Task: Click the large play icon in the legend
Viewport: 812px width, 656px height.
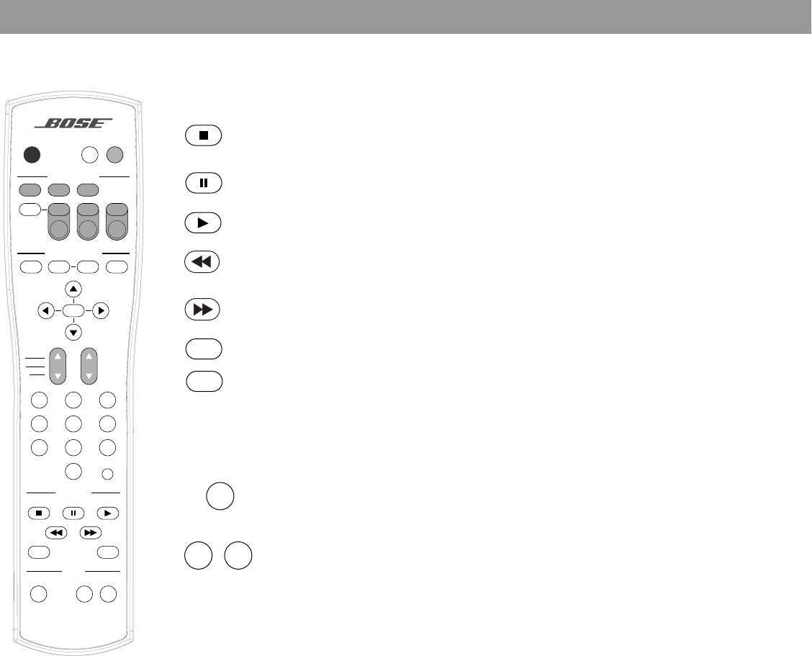Action: 203,223
